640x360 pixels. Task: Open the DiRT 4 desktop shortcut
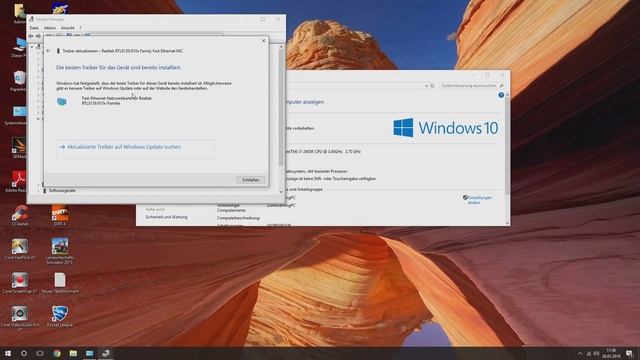pyautogui.click(x=60, y=216)
